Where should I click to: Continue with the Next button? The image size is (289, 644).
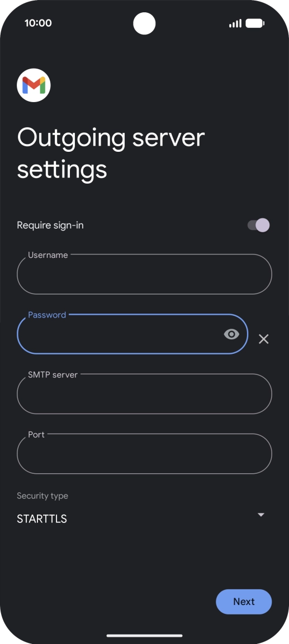click(x=244, y=602)
